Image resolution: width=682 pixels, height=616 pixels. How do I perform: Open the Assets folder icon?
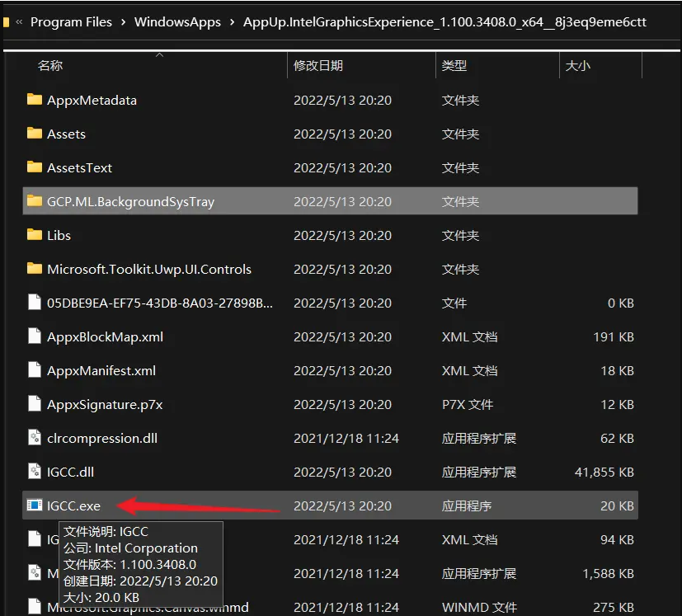35,134
